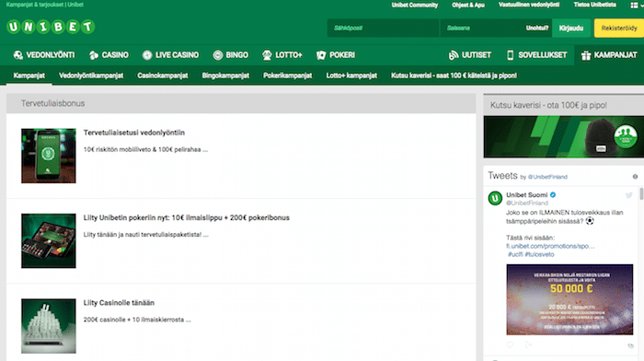This screenshot has height=361, width=644.
Task: Go to Sovellukset section
Action: pyautogui.click(x=536, y=55)
